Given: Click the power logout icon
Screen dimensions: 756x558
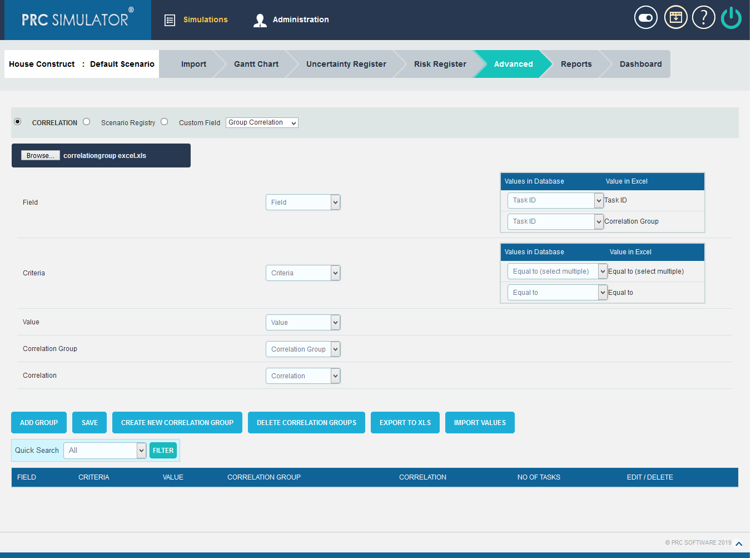Looking at the screenshot, I should click(731, 17).
